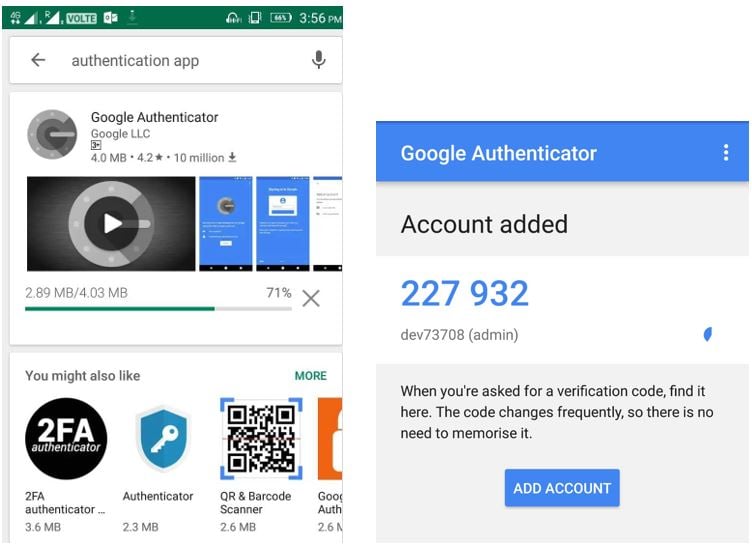Tap the code countdown timer indicator

pyautogui.click(x=708, y=335)
